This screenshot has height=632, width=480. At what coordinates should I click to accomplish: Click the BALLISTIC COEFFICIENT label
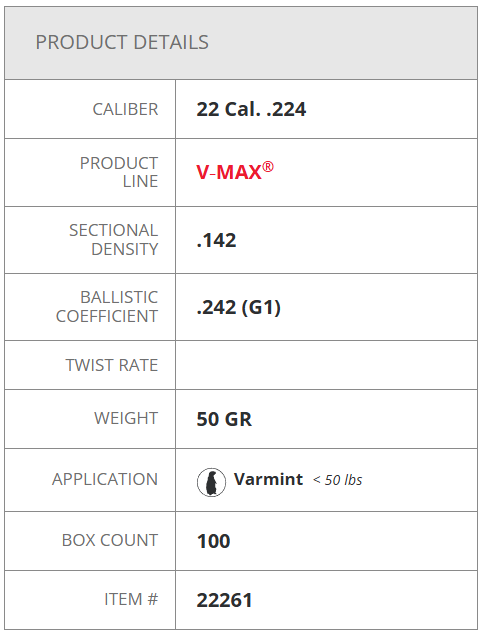click(x=107, y=307)
